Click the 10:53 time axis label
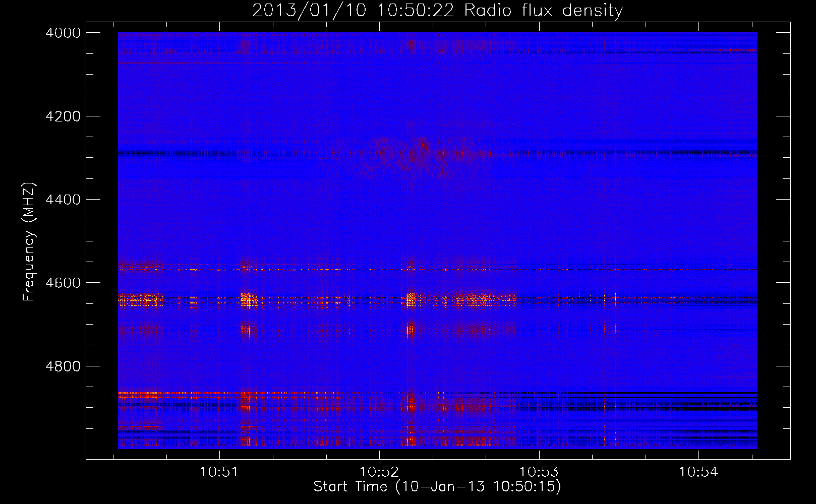The width and height of the screenshot is (816, 504). tap(539, 472)
